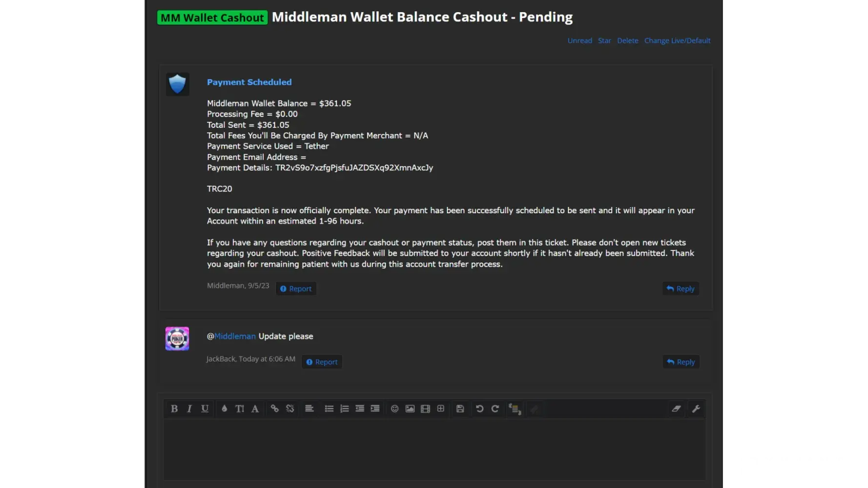Report JackBack's Update please message

tap(322, 362)
